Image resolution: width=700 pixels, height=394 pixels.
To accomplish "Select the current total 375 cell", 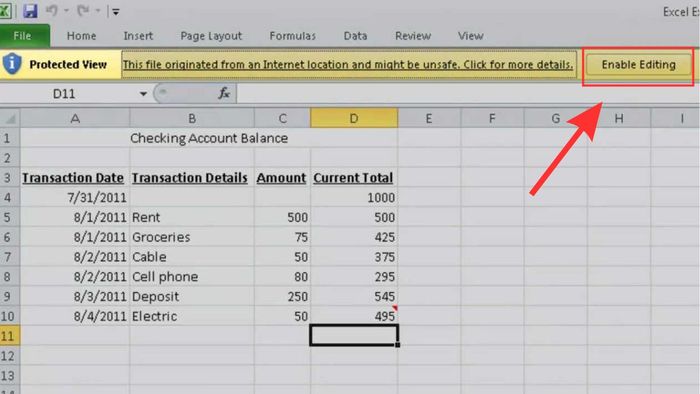I will coord(354,257).
